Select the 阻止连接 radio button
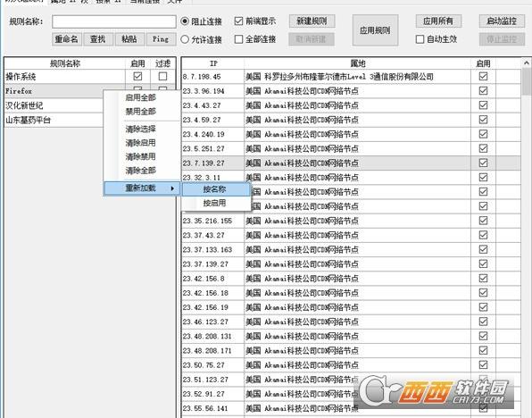 [185, 21]
